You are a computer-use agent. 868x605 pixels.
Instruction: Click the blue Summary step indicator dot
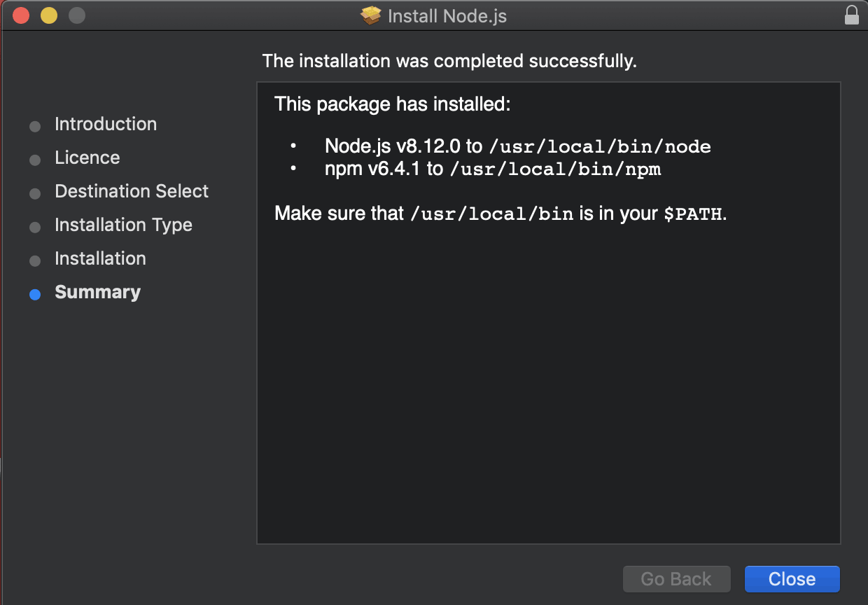[35, 294]
